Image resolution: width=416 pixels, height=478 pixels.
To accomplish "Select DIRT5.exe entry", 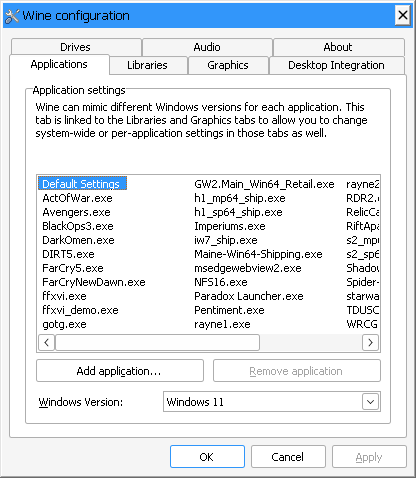I will pos(68,254).
